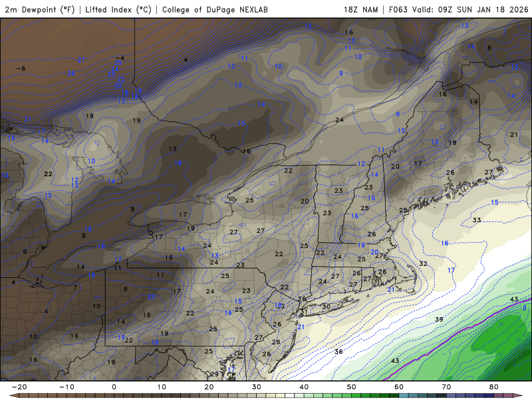Pick the white colorbar segment near 37
The height and width of the screenshot is (399, 532).
[290, 396]
